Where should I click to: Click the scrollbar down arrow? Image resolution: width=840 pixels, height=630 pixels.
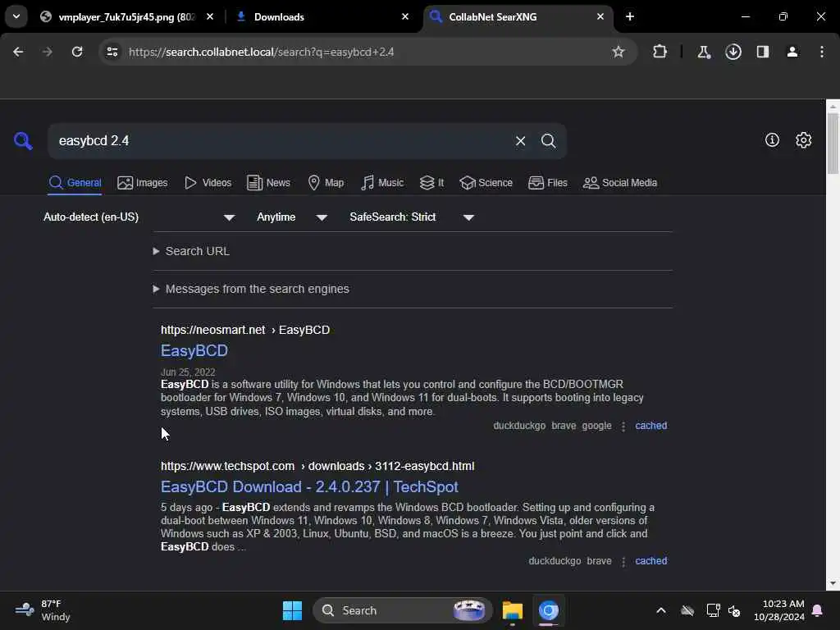[833, 583]
